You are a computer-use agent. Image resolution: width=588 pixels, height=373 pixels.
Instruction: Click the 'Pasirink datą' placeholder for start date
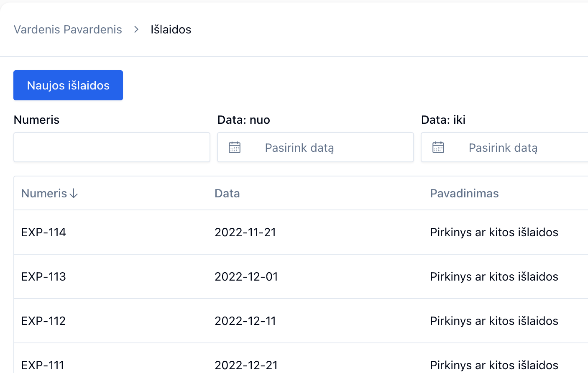[x=299, y=147]
